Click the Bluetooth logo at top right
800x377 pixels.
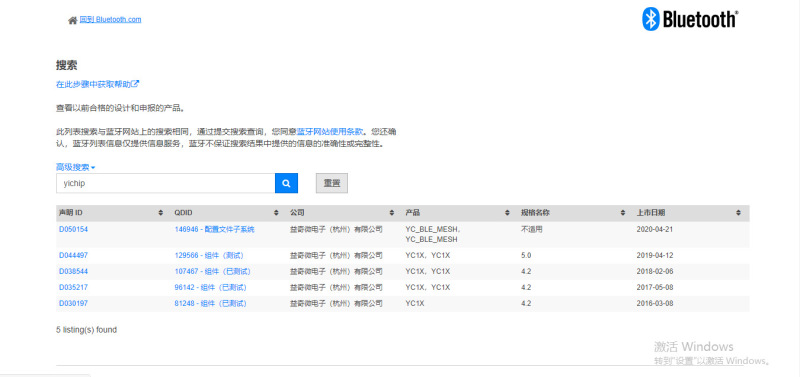coord(690,19)
